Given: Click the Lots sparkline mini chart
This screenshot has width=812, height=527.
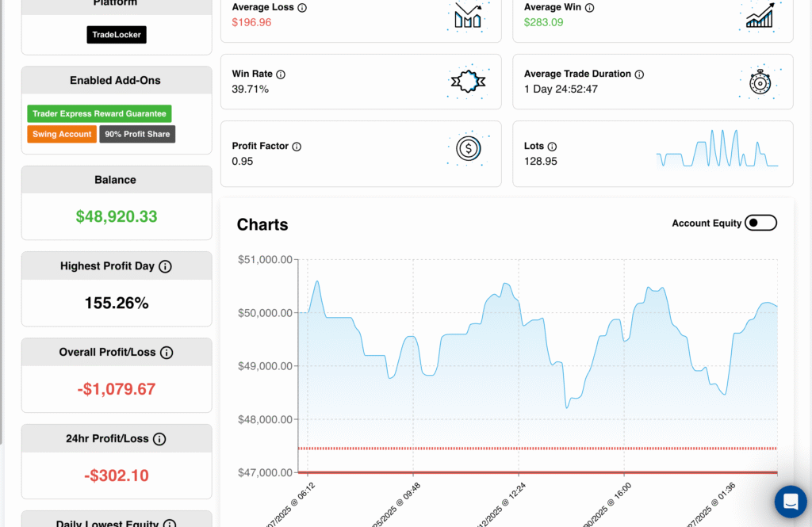Looking at the screenshot, I should [717, 149].
